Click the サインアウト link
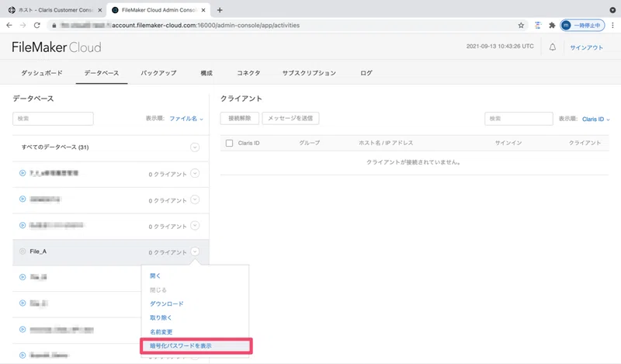 pos(586,47)
